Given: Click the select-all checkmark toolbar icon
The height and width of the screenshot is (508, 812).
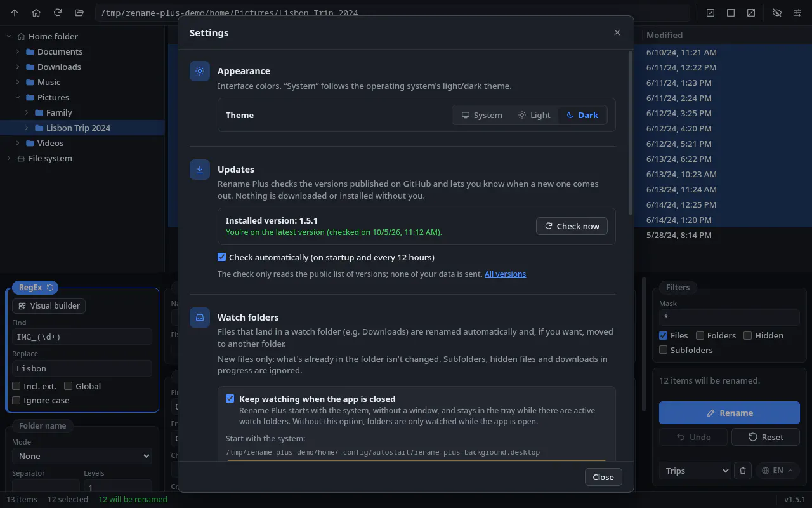Looking at the screenshot, I should [710, 13].
